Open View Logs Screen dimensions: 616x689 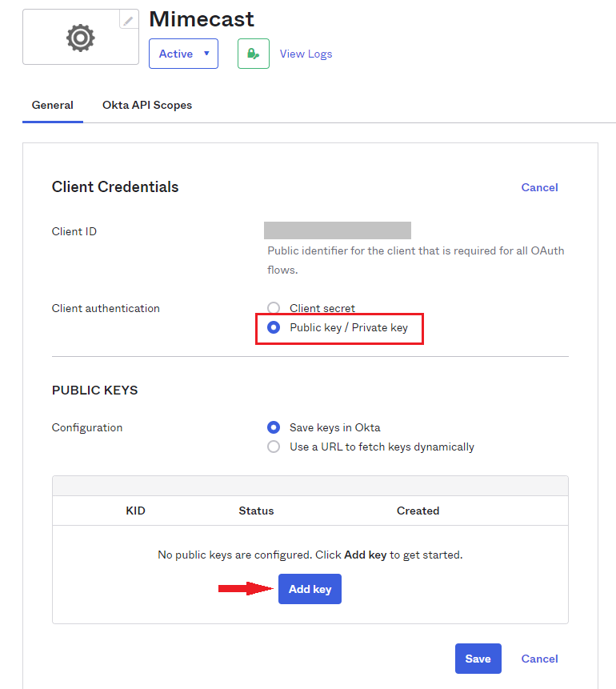coord(306,53)
